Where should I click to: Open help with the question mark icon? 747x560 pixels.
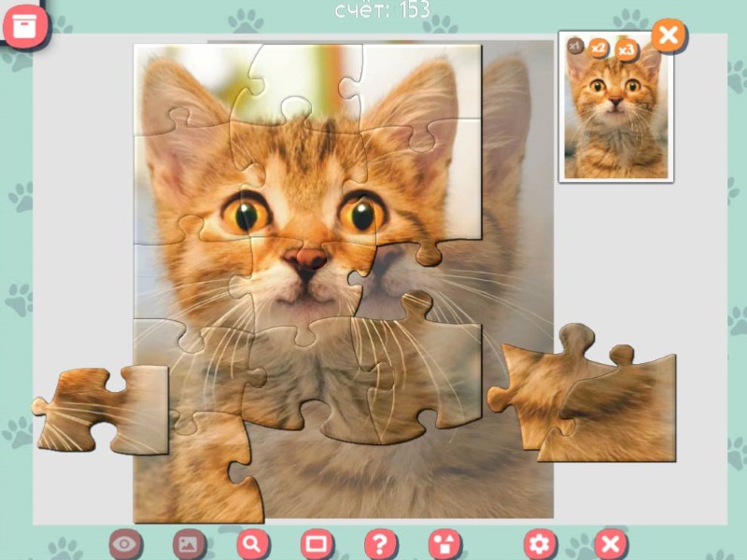coord(380,543)
